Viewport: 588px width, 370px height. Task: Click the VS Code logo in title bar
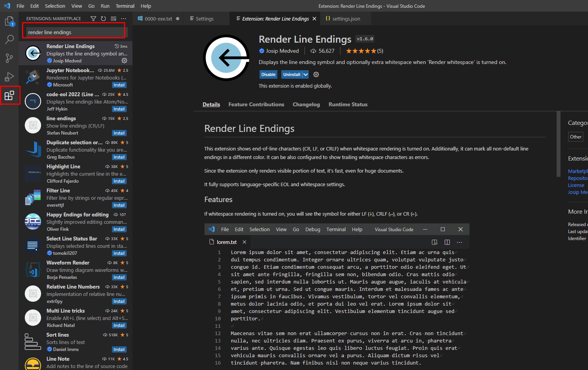[7, 6]
